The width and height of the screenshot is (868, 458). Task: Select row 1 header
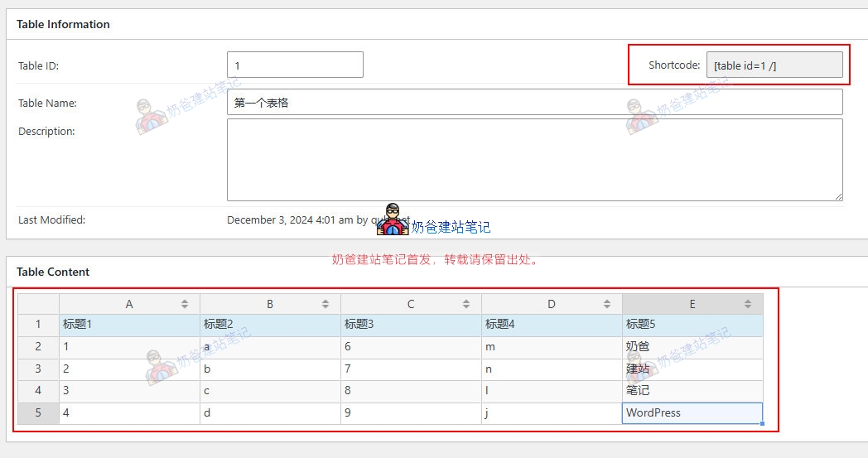[38, 325]
